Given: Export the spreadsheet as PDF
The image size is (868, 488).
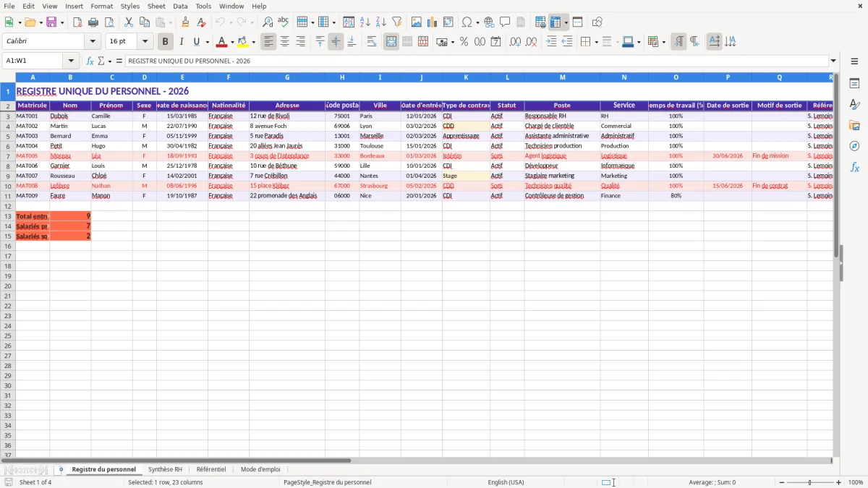Looking at the screenshot, I should (77, 22).
